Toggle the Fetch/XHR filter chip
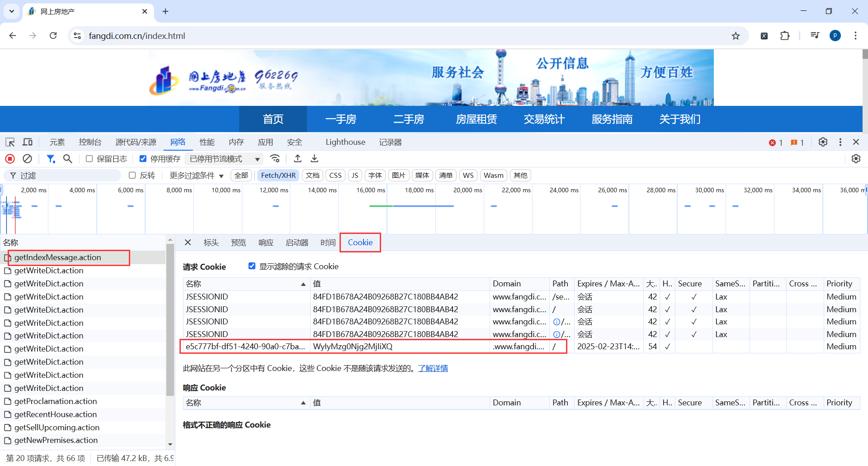 (x=278, y=176)
